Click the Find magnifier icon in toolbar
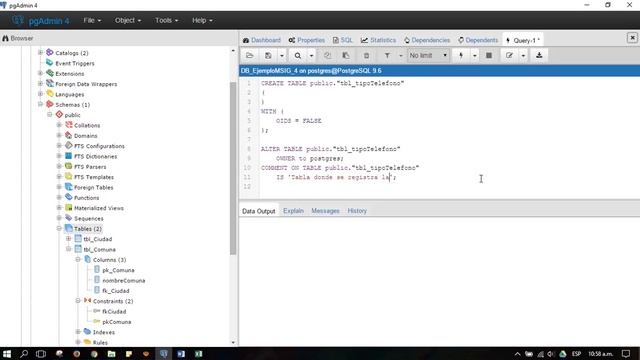Viewport: 640px width, 360px height. 298,56
